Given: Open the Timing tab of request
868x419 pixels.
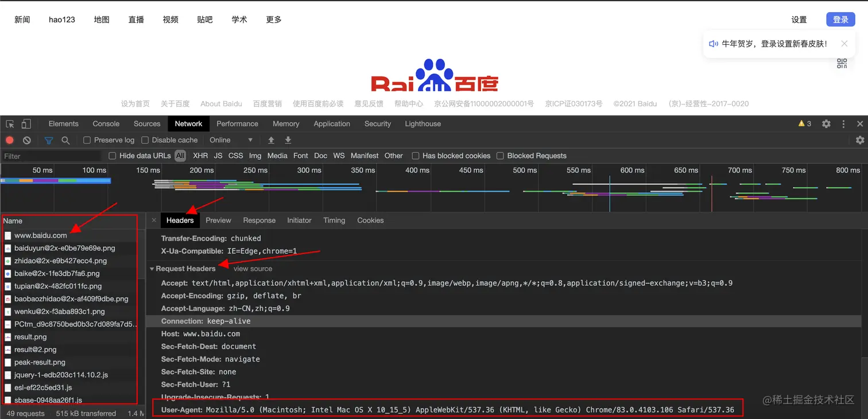Looking at the screenshot, I should coord(334,220).
